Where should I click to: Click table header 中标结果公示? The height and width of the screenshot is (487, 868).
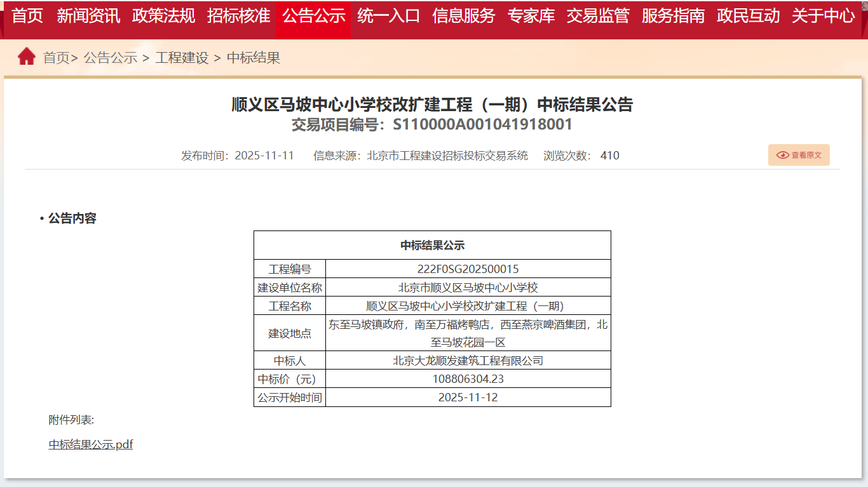point(432,245)
